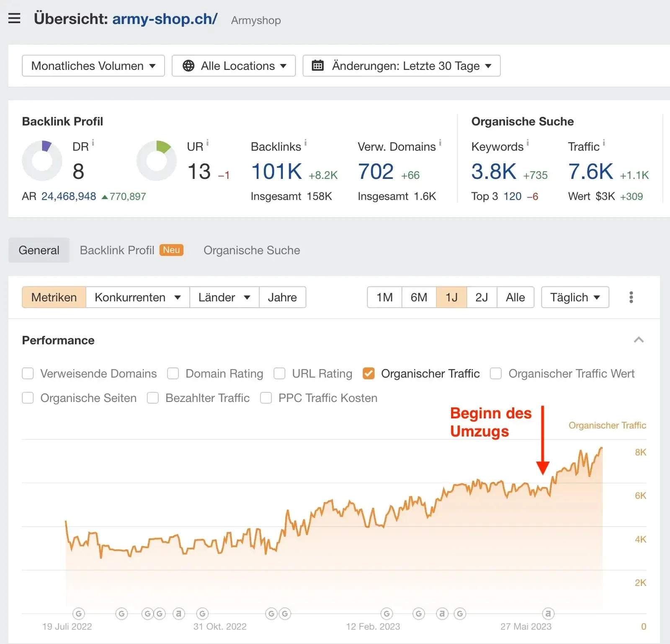The image size is (670, 644).
Task: Open the Konkurrenten dropdown
Action: (138, 297)
